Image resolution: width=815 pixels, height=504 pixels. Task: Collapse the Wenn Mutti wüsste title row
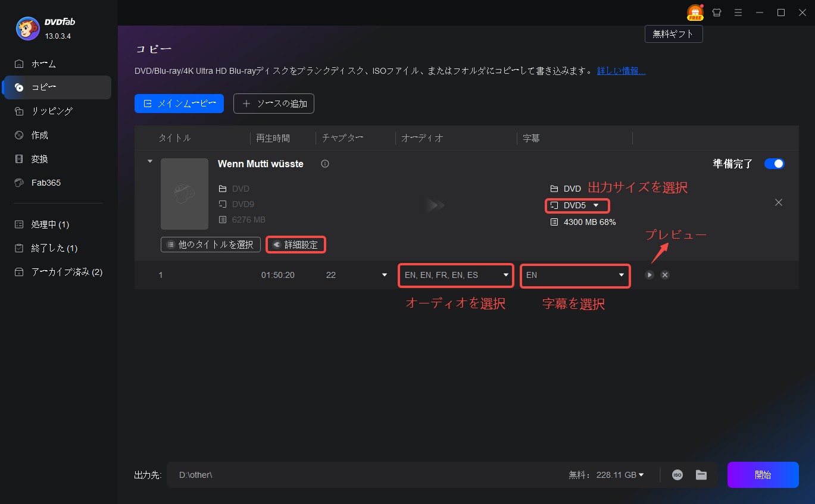tap(149, 161)
